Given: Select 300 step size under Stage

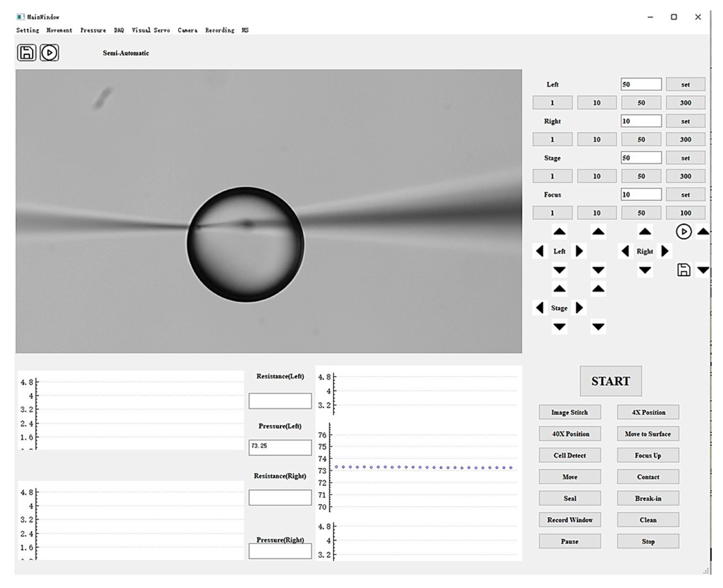Looking at the screenshot, I should 685,176.
